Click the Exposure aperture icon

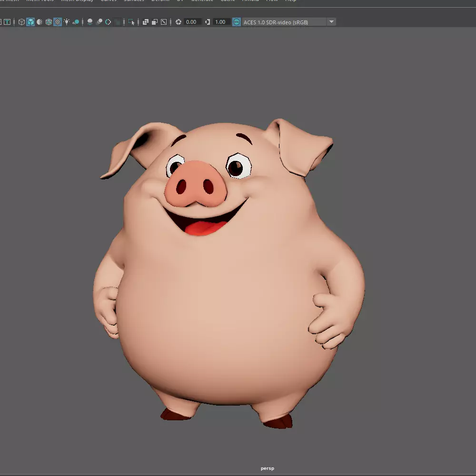(178, 22)
